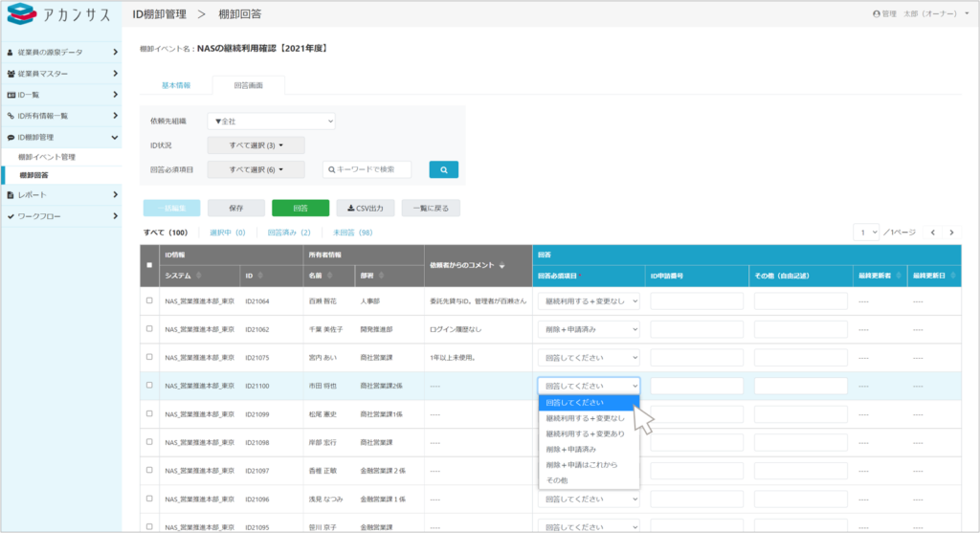Choose 継続利用する＋変更あり from dropdown list
980x533 pixels.
click(x=584, y=433)
